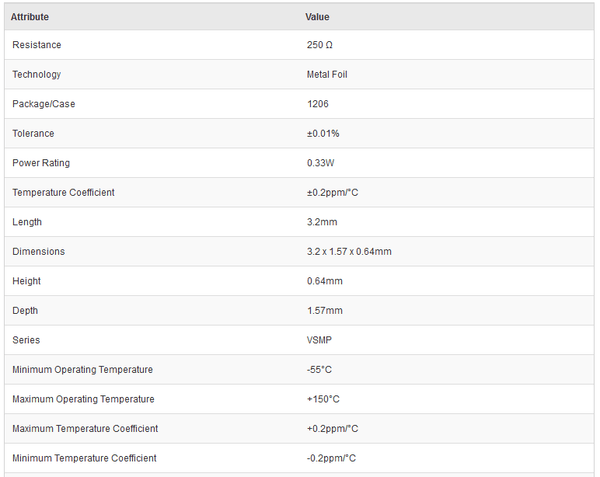Click the +150°C maximum temperature value
The height and width of the screenshot is (477, 600).
[x=323, y=399]
